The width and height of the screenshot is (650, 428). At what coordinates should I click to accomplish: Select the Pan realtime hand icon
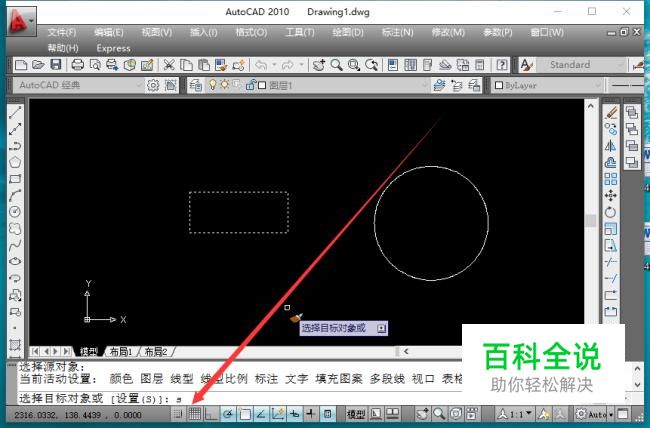[x=318, y=65]
